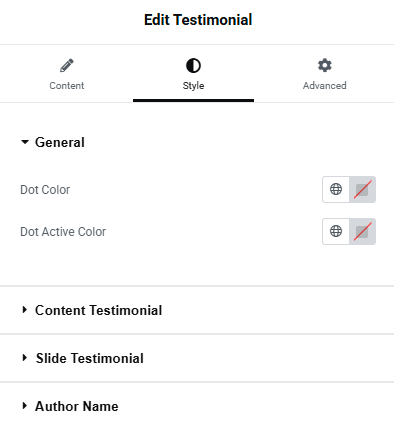Open the Author Name heading text
Screen dimensions: 394x433
(x=77, y=406)
